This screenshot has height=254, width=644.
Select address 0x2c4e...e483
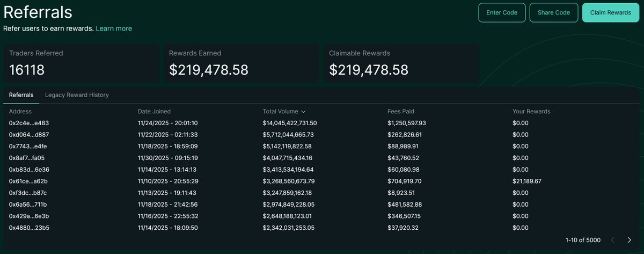click(28, 123)
